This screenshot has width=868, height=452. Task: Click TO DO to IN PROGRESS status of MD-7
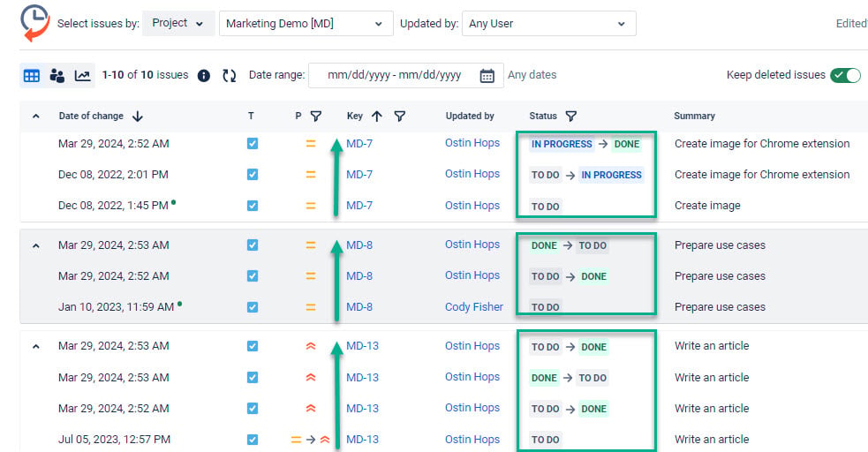587,176
